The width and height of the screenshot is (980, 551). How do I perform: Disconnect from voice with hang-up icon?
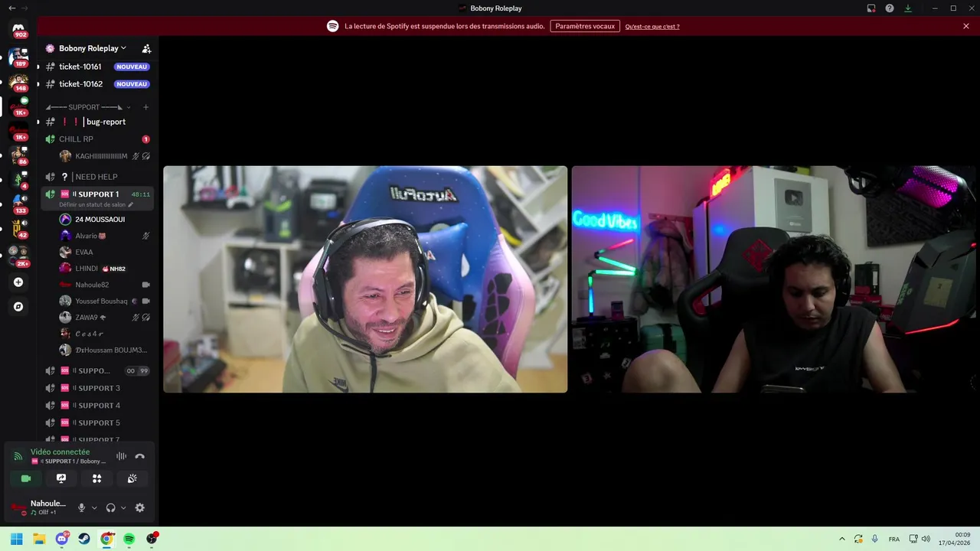coord(139,456)
